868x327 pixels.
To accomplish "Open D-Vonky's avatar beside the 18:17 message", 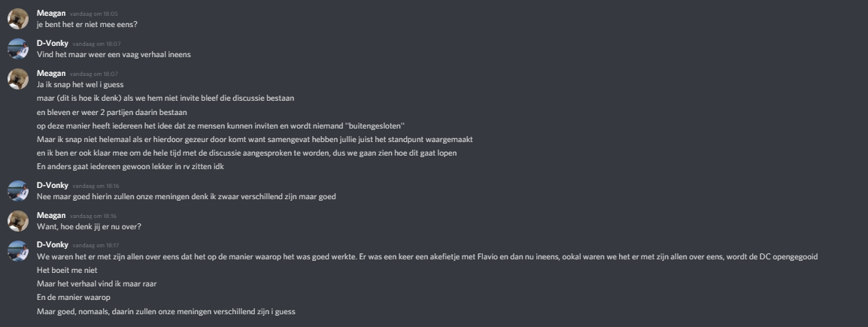I will (x=18, y=250).
